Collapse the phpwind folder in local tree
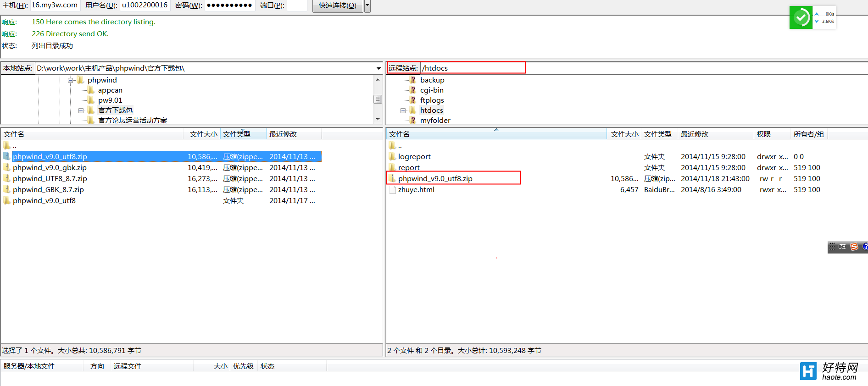The image size is (868, 386). [x=71, y=80]
